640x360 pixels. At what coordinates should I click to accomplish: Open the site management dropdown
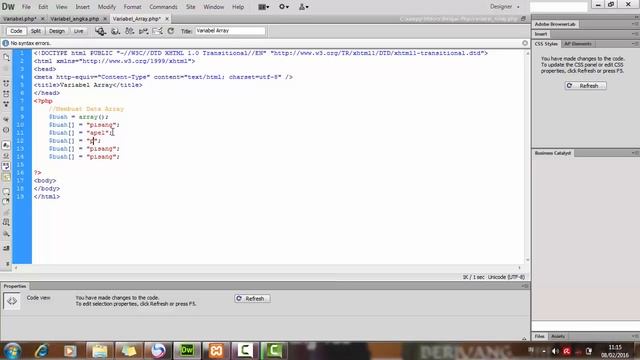[x=304, y=7]
